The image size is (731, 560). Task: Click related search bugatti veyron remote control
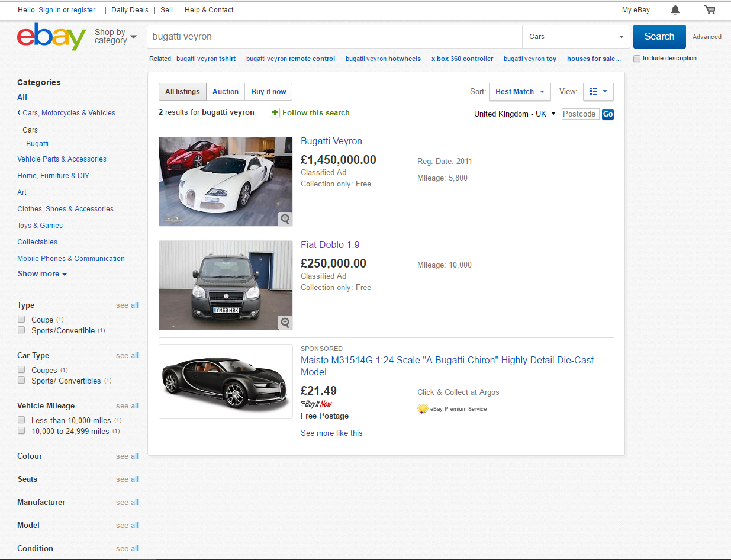point(291,59)
